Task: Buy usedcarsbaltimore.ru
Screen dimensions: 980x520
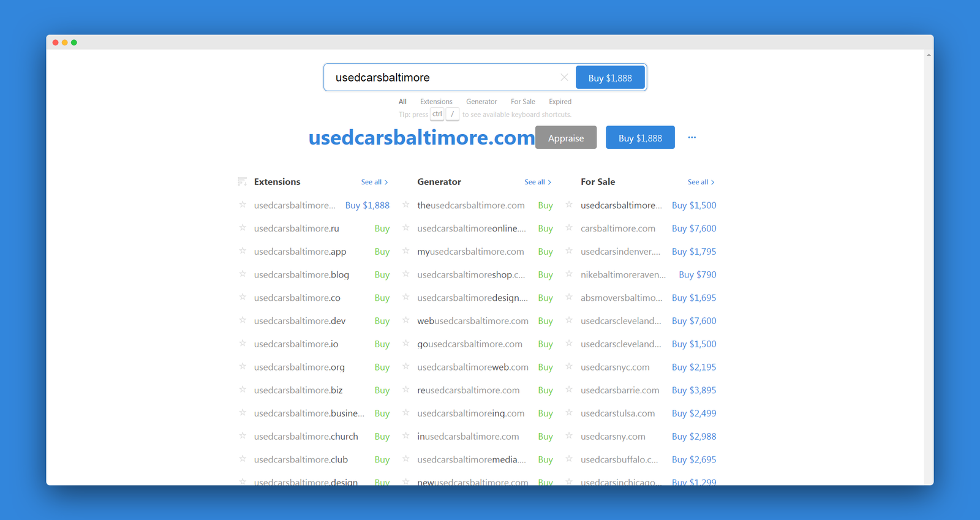Action: (x=382, y=228)
